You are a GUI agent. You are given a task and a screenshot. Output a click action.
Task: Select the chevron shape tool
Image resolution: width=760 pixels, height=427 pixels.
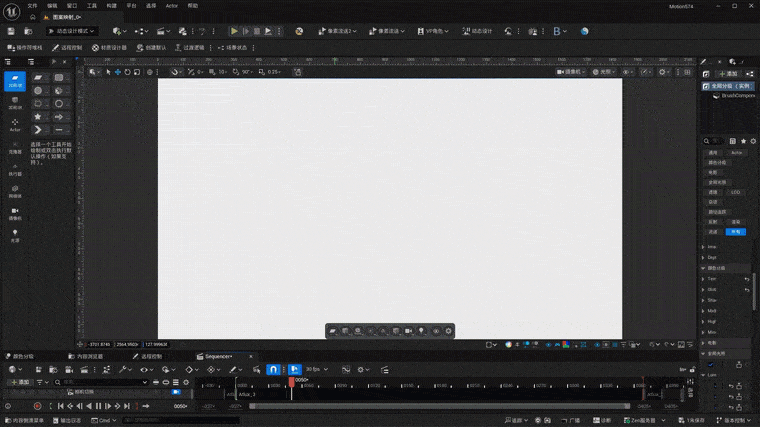pos(38,130)
